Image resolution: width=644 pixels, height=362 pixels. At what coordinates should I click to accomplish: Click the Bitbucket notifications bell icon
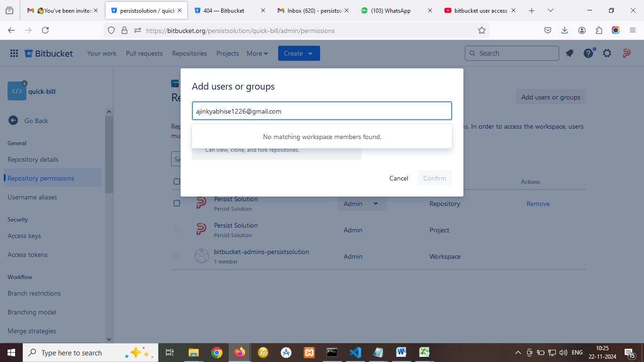click(x=570, y=53)
